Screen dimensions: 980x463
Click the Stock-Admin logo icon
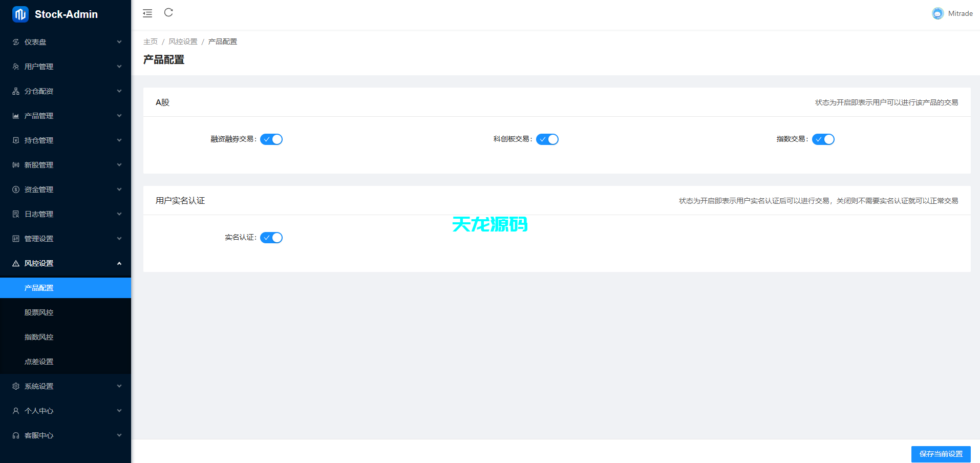(20, 14)
